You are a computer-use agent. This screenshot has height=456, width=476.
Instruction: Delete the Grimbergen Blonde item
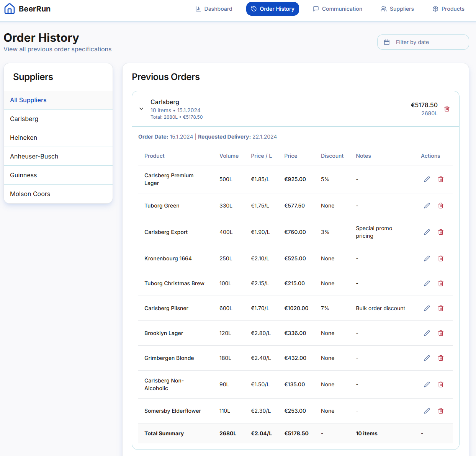click(x=440, y=358)
